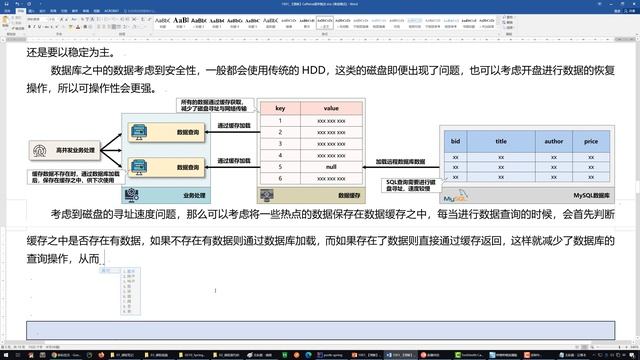The height and width of the screenshot is (360, 640).
Task: Toggle strikethrough formatting
Action: [x=47, y=27]
